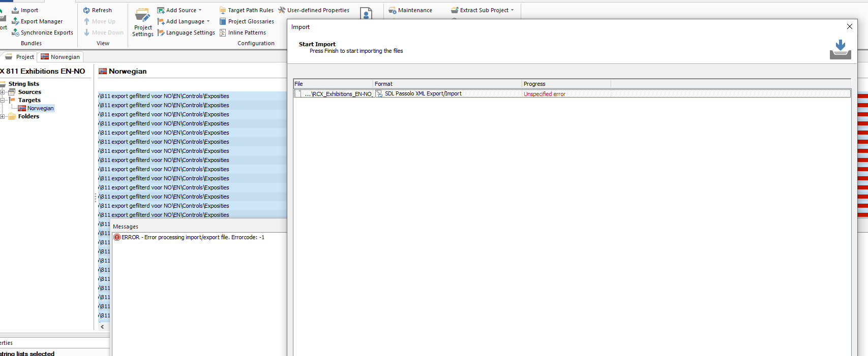Open Extract Sub Project dropdown arrow

pos(512,10)
